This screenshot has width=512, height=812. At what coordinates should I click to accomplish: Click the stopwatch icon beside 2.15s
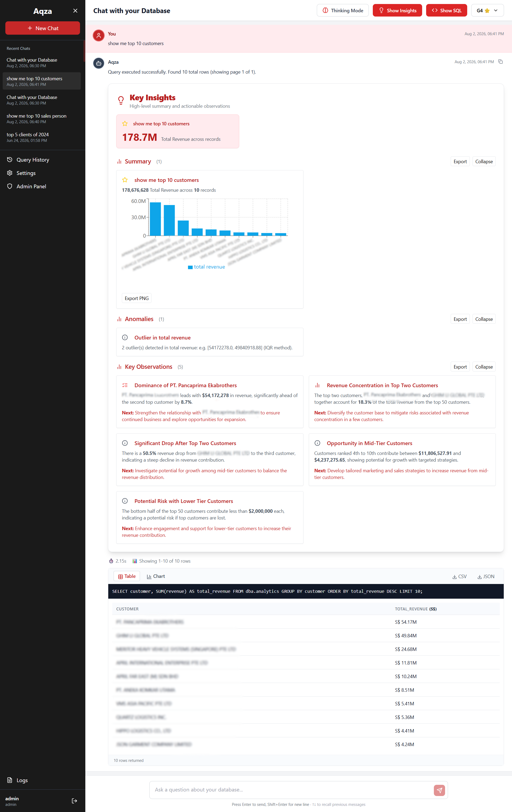111,561
